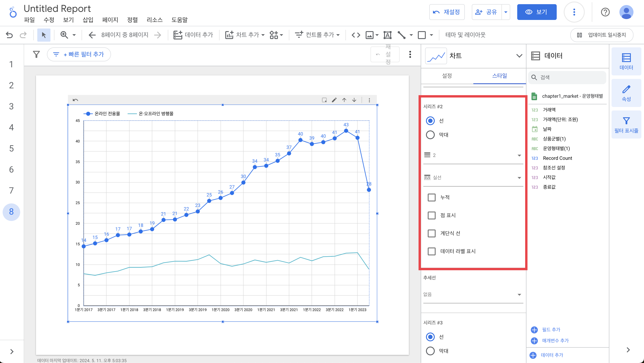Click the undo arrow in the toolbar
Viewport: 644px width, 363px height.
[9, 35]
